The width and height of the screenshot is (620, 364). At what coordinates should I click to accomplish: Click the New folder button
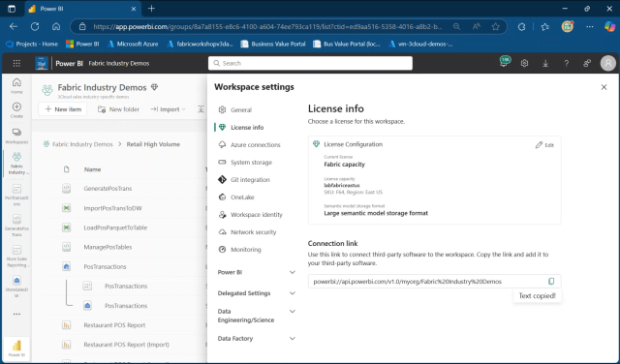[x=118, y=109]
